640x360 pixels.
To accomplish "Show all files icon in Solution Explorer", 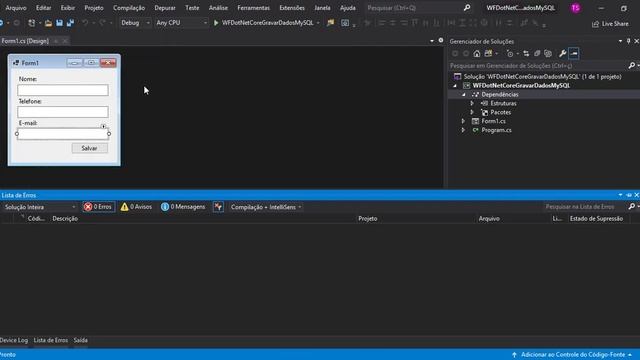I will click(548, 53).
